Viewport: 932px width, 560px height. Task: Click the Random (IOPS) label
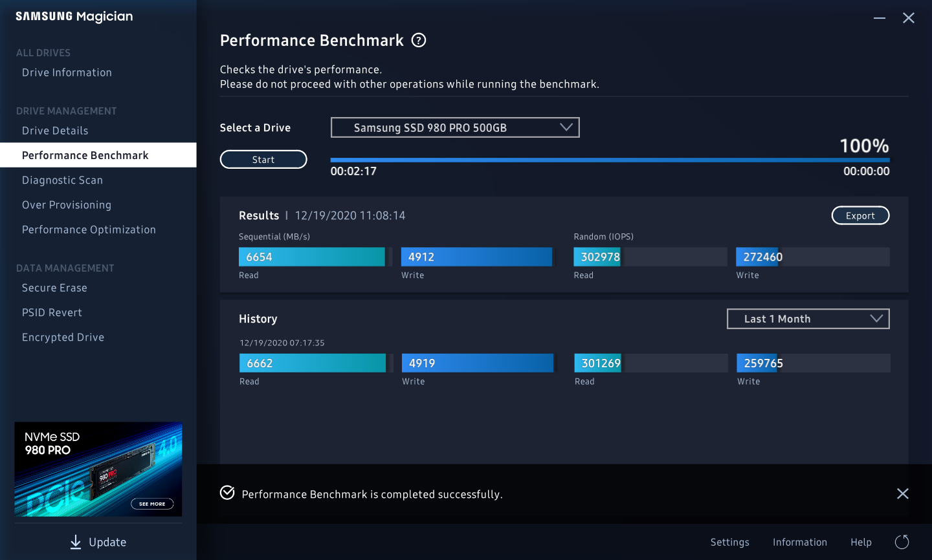click(x=603, y=237)
